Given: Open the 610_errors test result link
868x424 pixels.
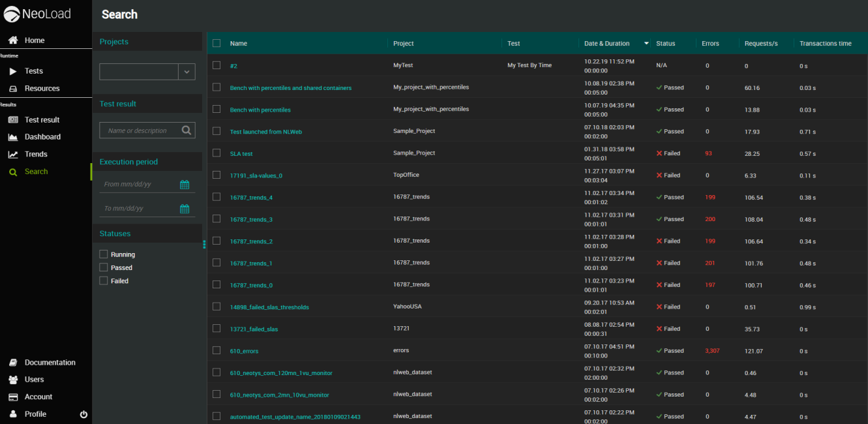Looking at the screenshot, I should [244, 351].
